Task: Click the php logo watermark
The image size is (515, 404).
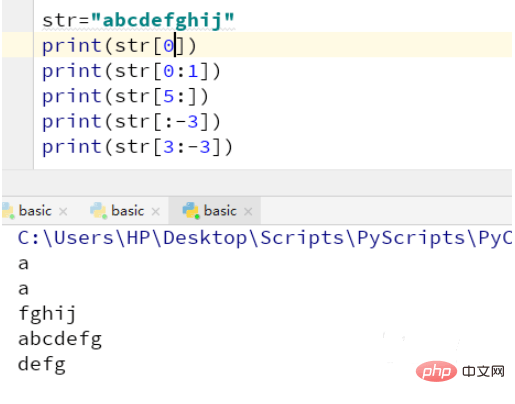Action: click(436, 371)
